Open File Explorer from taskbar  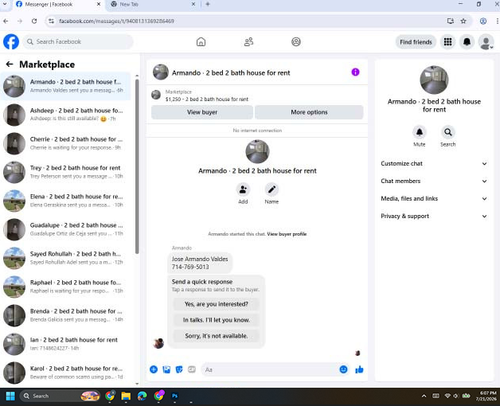point(126,396)
